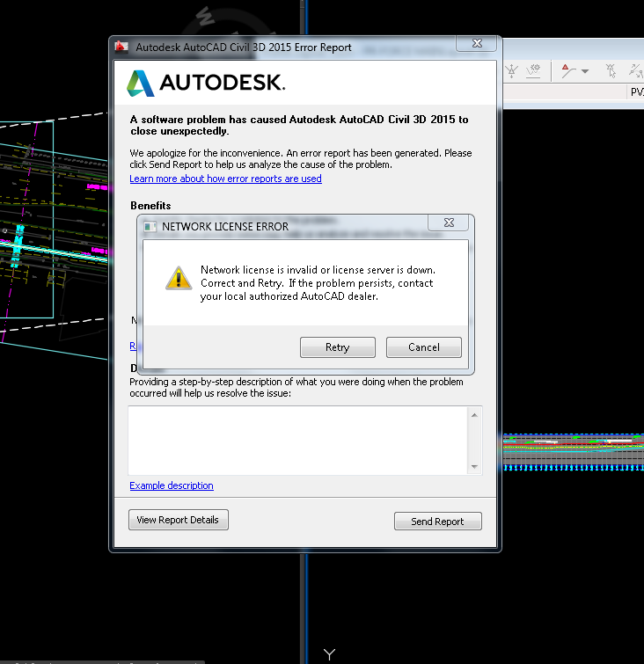This screenshot has height=664, width=644.
Task: Click the red triangle PVI-based icon
Action: (568, 70)
